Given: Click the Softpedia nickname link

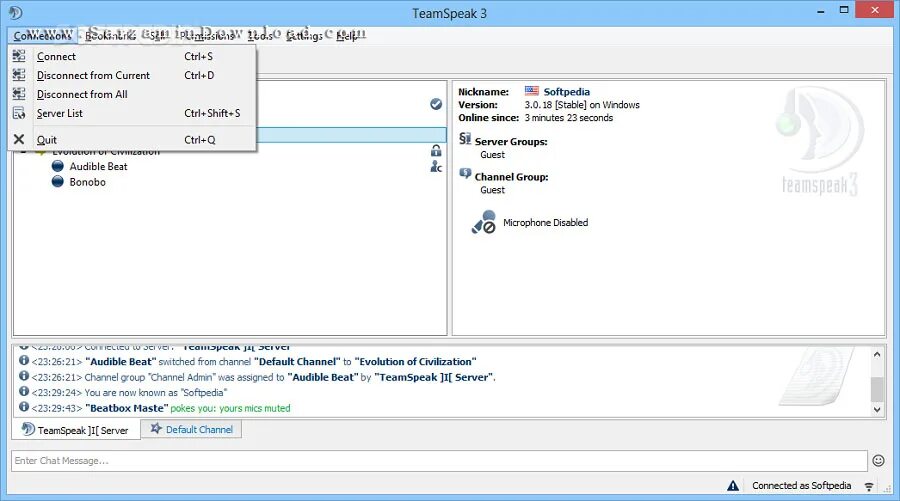Looking at the screenshot, I should [x=567, y=92].
